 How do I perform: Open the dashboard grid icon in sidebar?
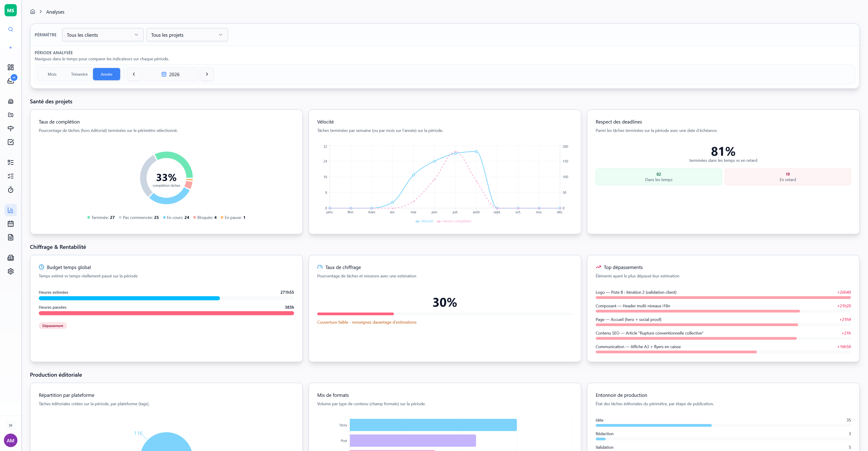point(10,67)
